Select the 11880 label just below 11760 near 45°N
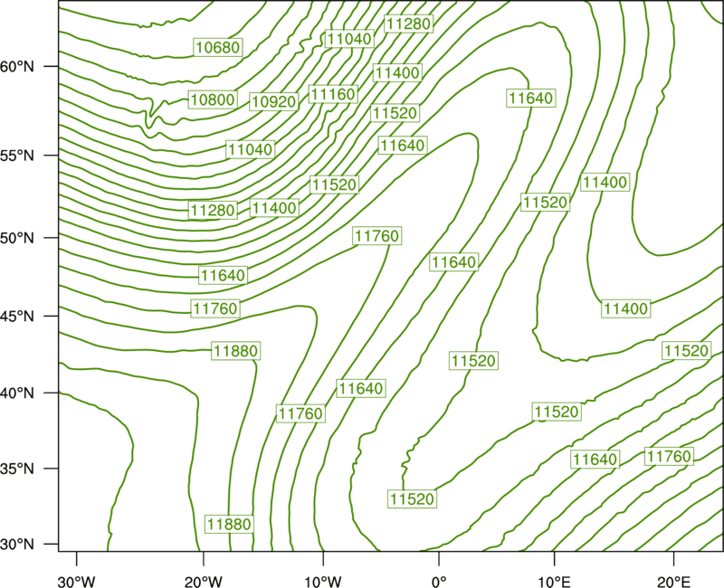 point(236,351)
